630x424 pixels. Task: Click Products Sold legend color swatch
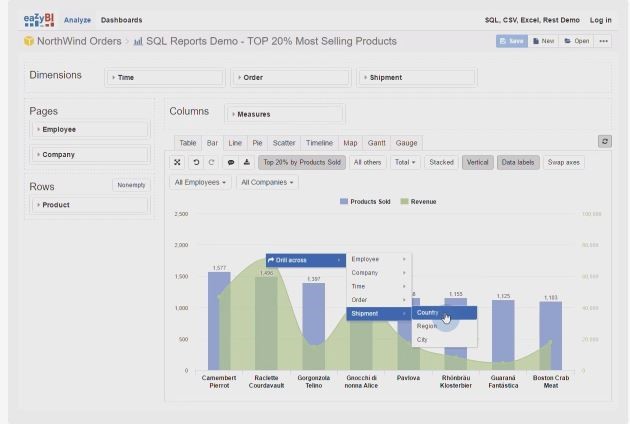click(344, 202)
